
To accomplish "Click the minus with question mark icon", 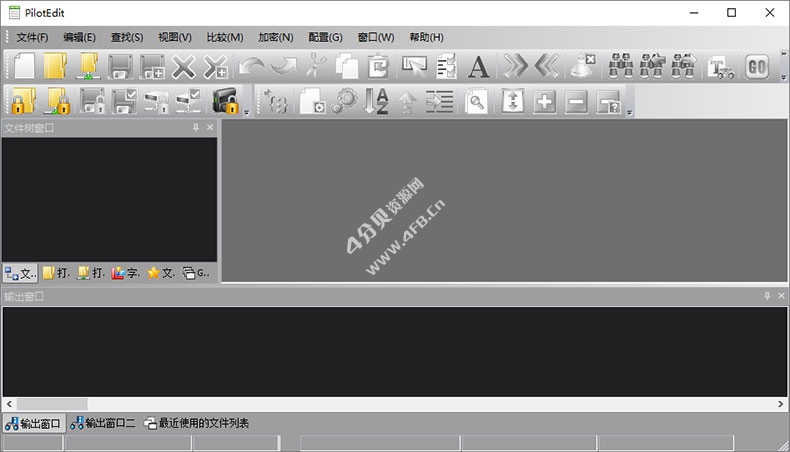I will pyautogui.click(x=608, y=102).
